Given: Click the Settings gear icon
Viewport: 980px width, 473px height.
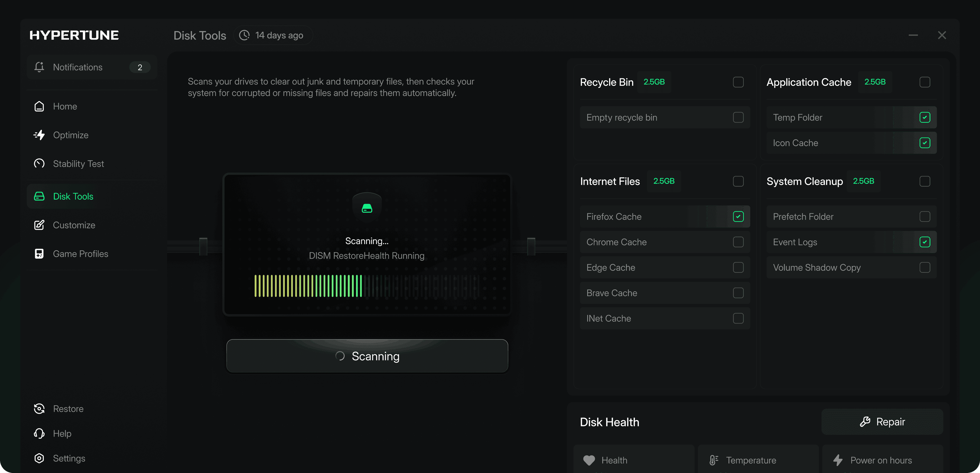Looking at the screenshot, I should 39,458.
